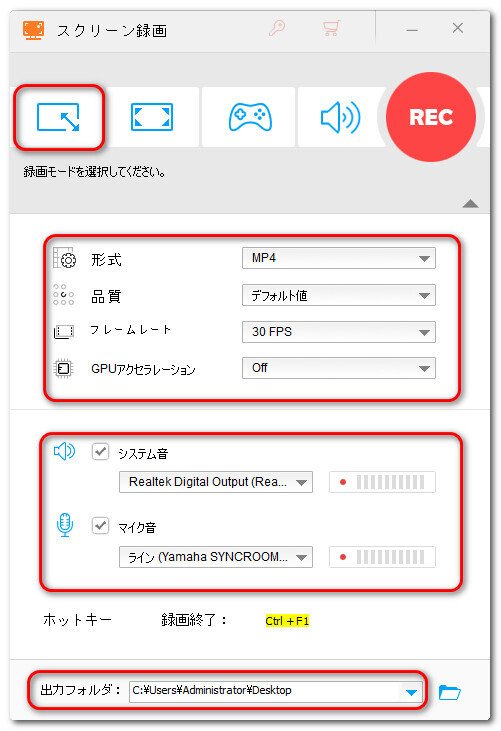This screenshot has width=501, height=731.
Task: Click the フレームレート frame icon
Action: click(x=64, y=331)
